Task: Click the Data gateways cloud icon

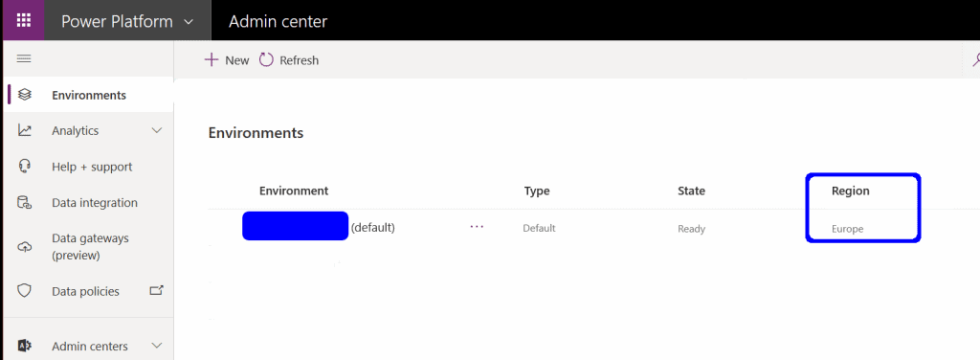Action: (x=24, y=247)
